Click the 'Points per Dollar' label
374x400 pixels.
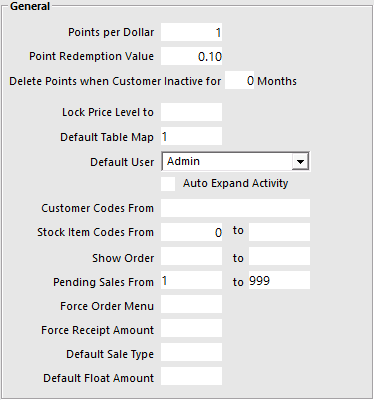click(111, 32)
